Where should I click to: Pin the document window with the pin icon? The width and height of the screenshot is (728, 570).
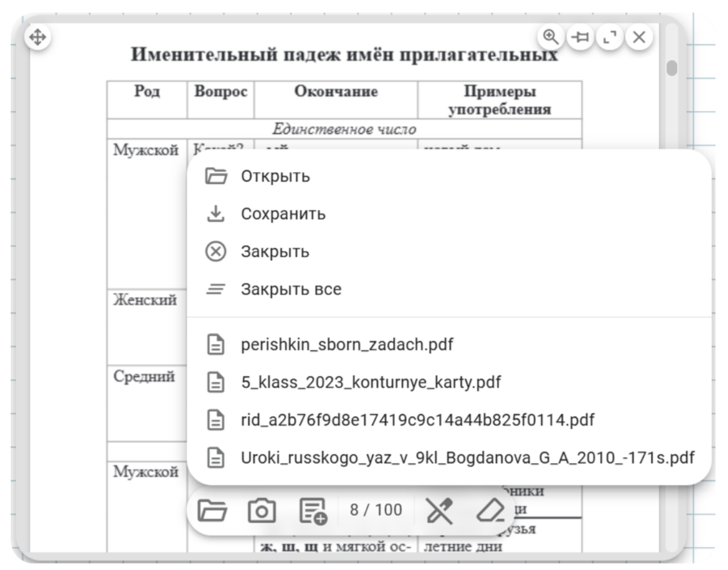(x=581, y=36)
